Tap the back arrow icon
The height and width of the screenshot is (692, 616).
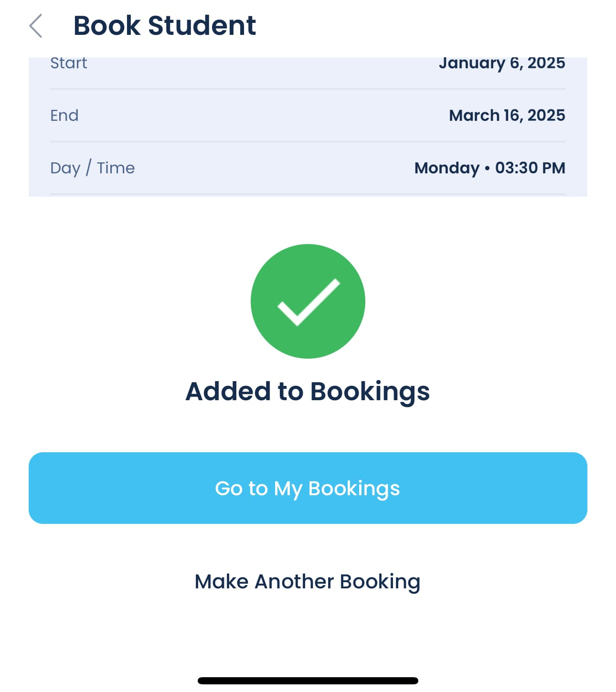click(x=36, y=26)
